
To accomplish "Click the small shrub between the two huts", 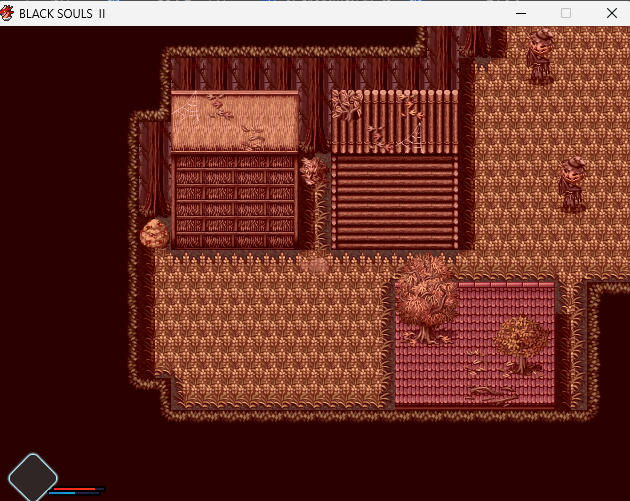I will coord(315,172).
